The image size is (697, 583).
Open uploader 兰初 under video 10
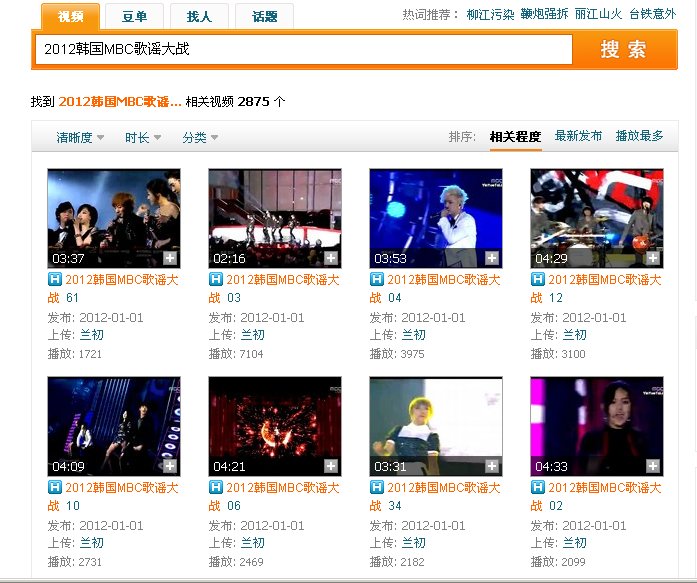tap(92, 543)
